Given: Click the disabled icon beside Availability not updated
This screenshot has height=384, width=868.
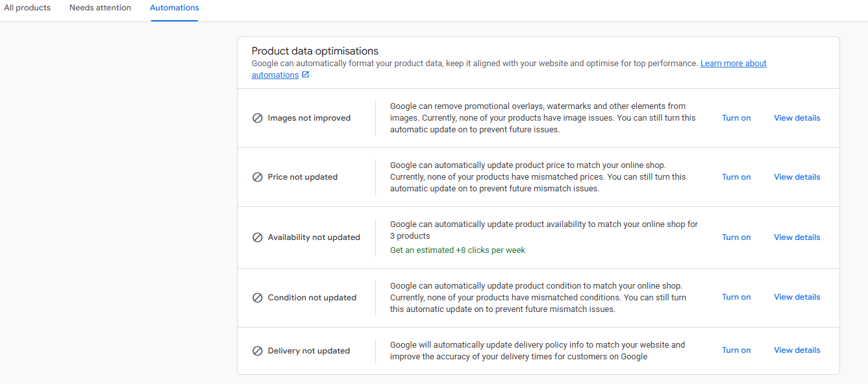Looking at the screenshot, I should [x=258, y=237].
